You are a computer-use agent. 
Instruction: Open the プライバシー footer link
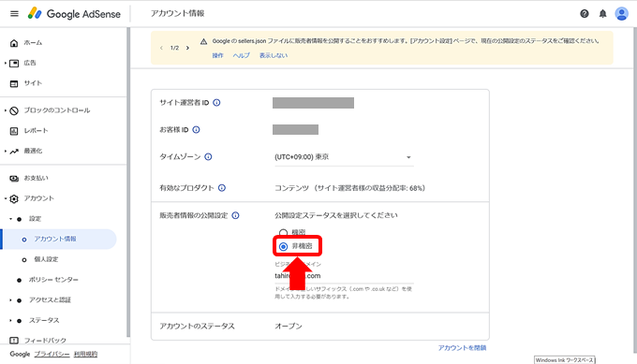coord(52,355)
